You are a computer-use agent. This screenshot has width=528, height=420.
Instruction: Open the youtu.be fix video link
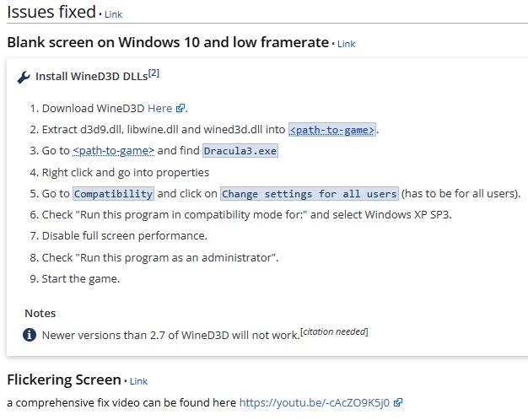pos(315,402)
